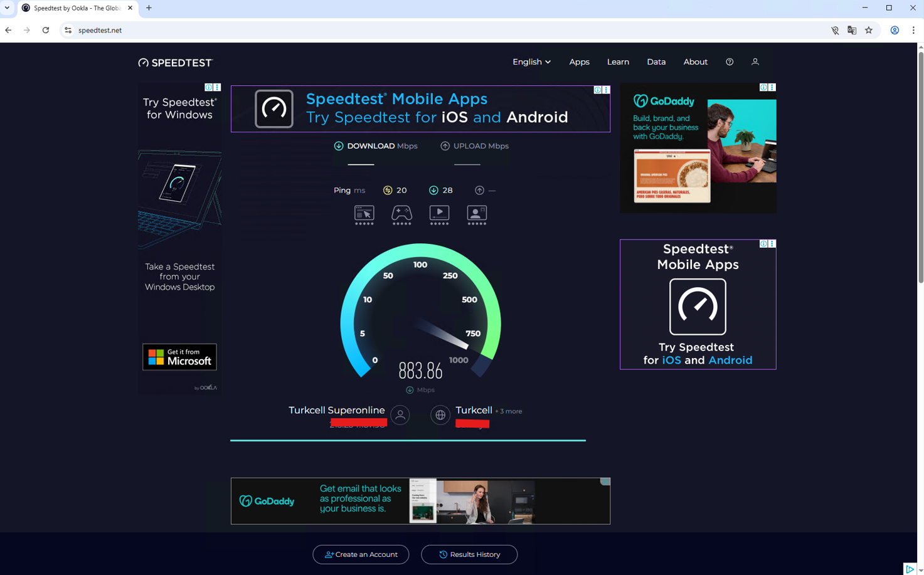Image resolution: width=924 pixels, height=575 pixels.
Task: Click the video streaming experience icon
Action: [x=439, y=215]
